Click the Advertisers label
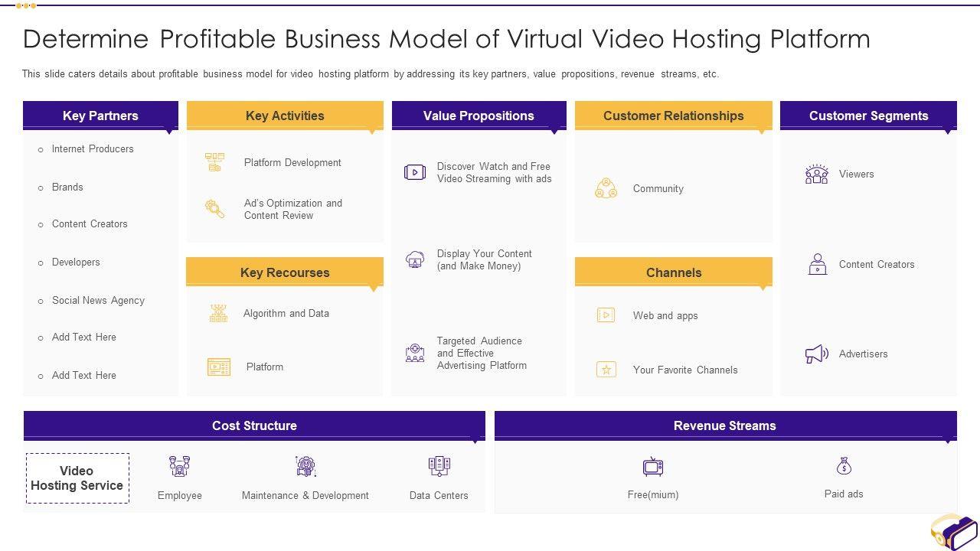The height and width of the screenshot is (551, 980). [863, 354]
